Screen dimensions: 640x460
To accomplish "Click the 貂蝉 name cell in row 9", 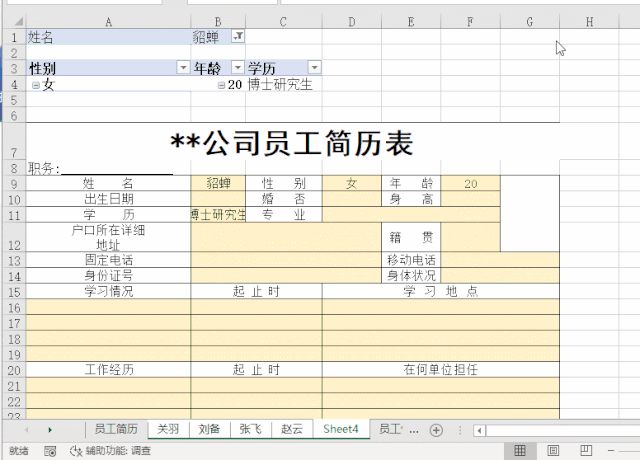I will pyautogui.click(x=218, y=183).
